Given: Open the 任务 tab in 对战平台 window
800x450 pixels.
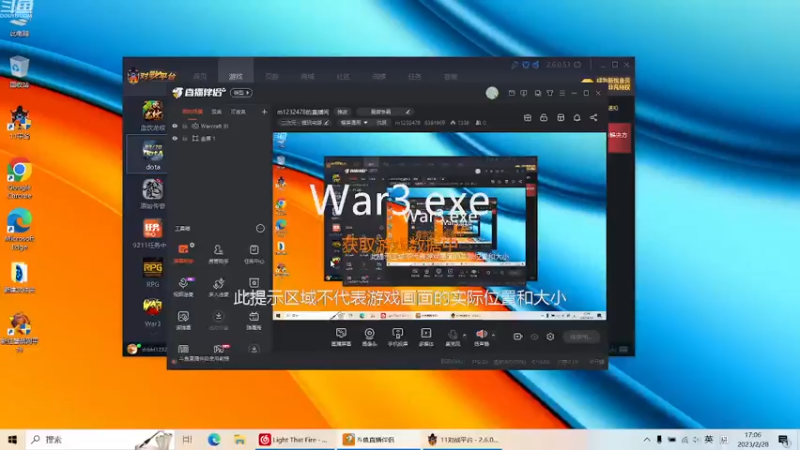Looking at the screenshot, I should pos(414,77).
